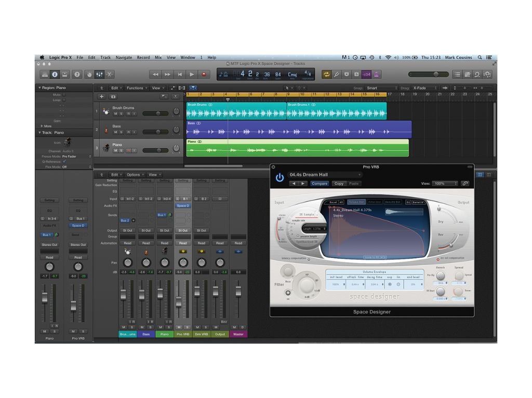Open the Navigate menu
Screen dimensions: 532x398
pyautogui.click(x=124, y=57)
